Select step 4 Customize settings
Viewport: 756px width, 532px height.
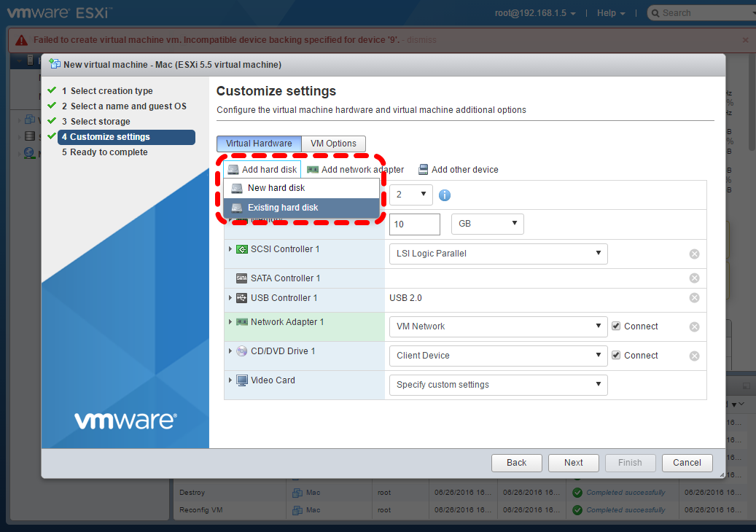[126, 137]
